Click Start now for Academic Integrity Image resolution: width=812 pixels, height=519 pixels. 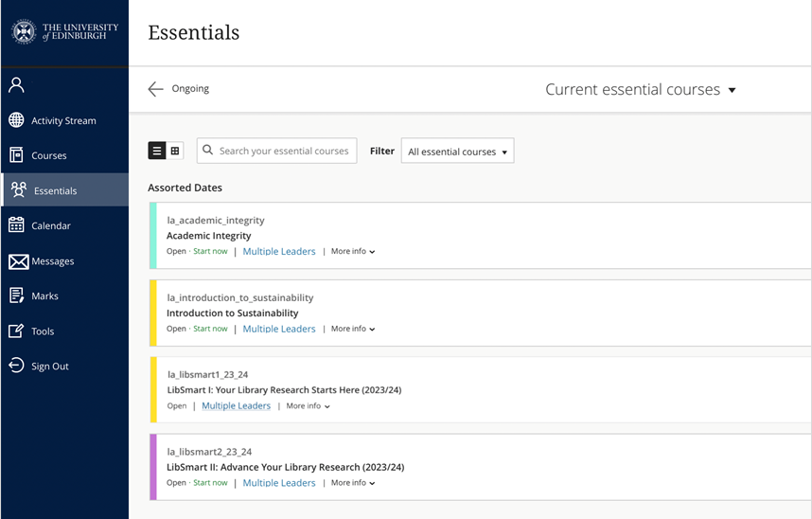pos(210,251)
